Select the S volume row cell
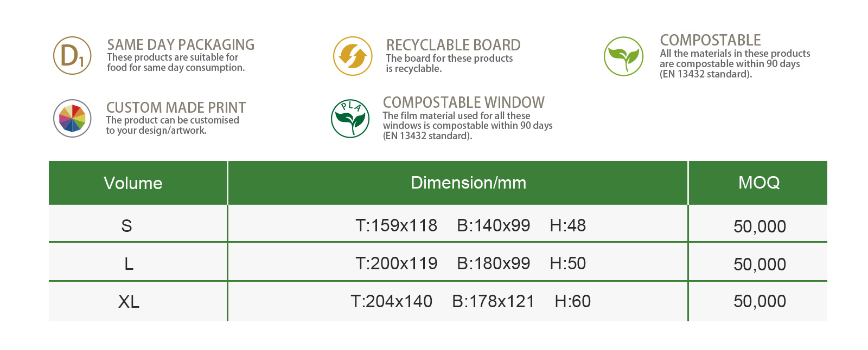Image resolution: width=868 pixels, height=350 pixels. click(138, 223)
